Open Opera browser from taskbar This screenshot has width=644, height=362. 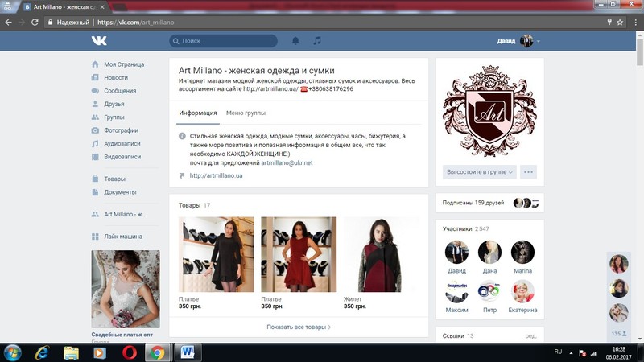(x=130, y=352)
